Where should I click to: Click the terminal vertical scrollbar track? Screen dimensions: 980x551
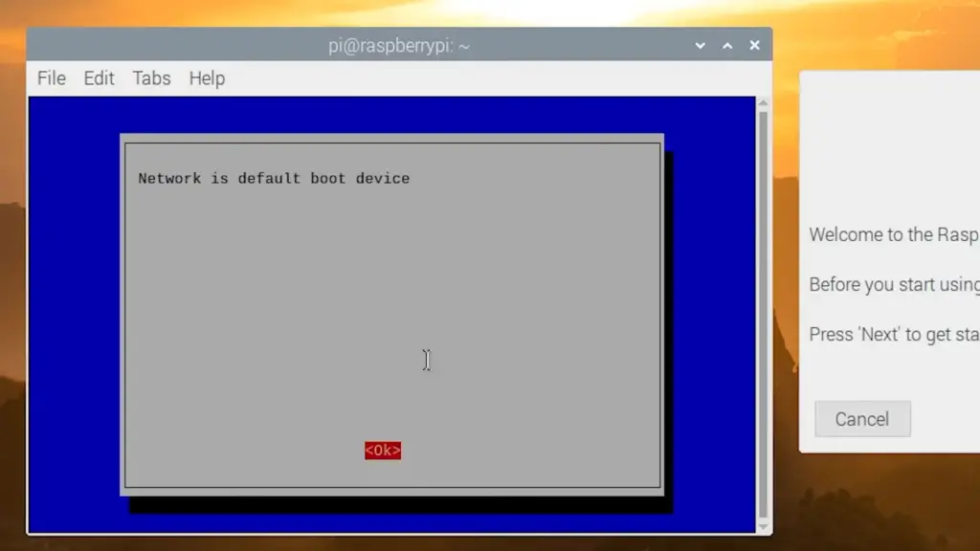[763, 315]
